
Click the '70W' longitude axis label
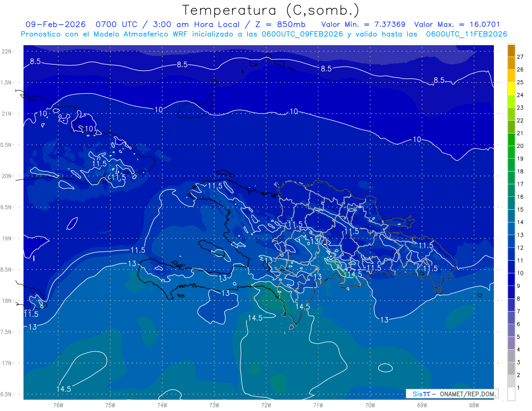pyautogui.click(x=370, y=405)
